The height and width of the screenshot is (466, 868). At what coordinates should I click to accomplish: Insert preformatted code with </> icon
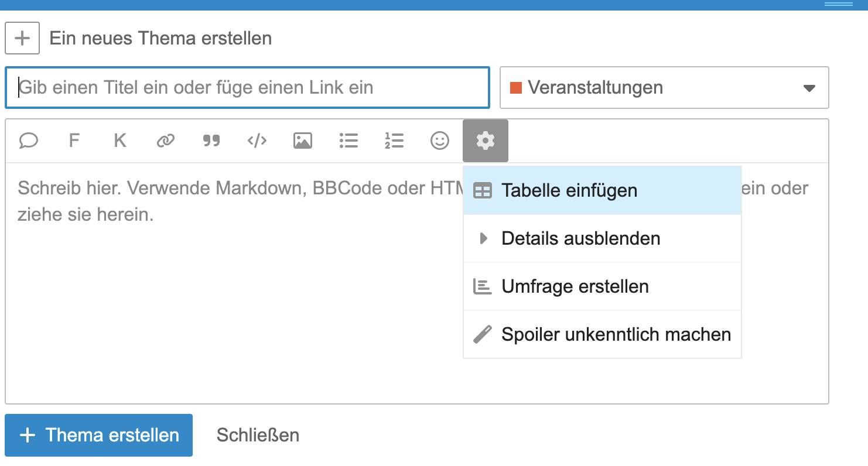pyautogui.click(x=257, y=141)
